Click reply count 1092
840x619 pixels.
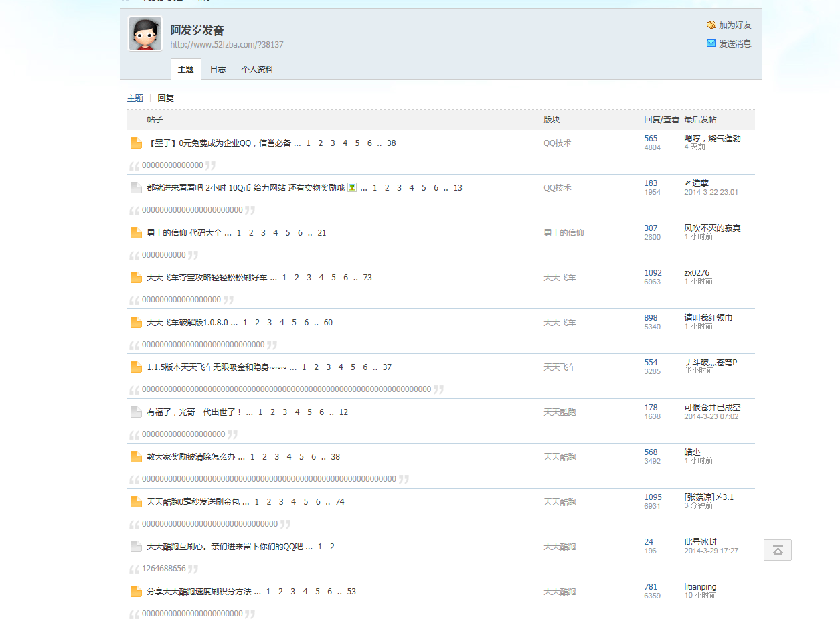point(653,273)
